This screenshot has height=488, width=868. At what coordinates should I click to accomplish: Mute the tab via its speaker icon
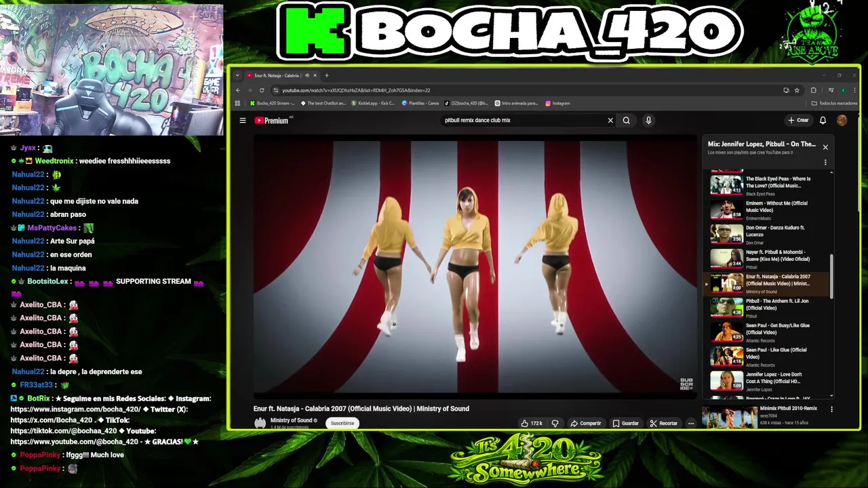tap(307, 75)
